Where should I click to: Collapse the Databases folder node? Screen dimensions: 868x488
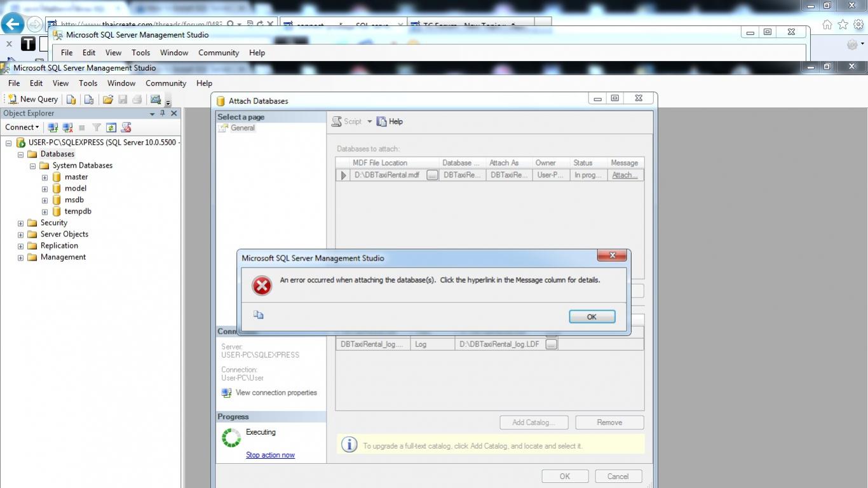20,154
